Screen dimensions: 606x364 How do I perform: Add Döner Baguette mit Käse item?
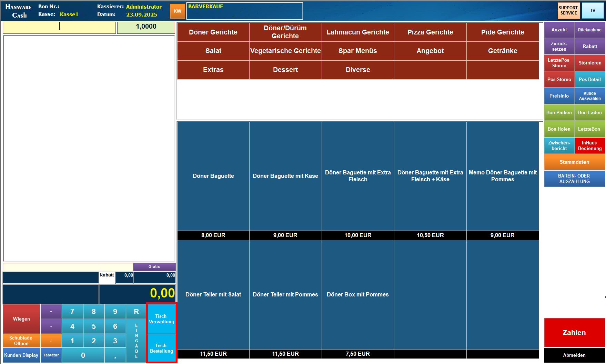tap(285, 176)
